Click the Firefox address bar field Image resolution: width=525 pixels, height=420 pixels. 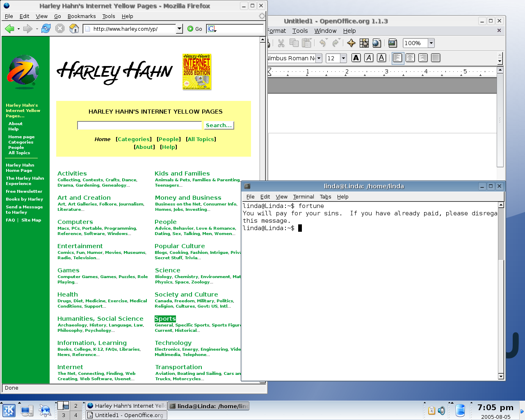click(130, 29)
